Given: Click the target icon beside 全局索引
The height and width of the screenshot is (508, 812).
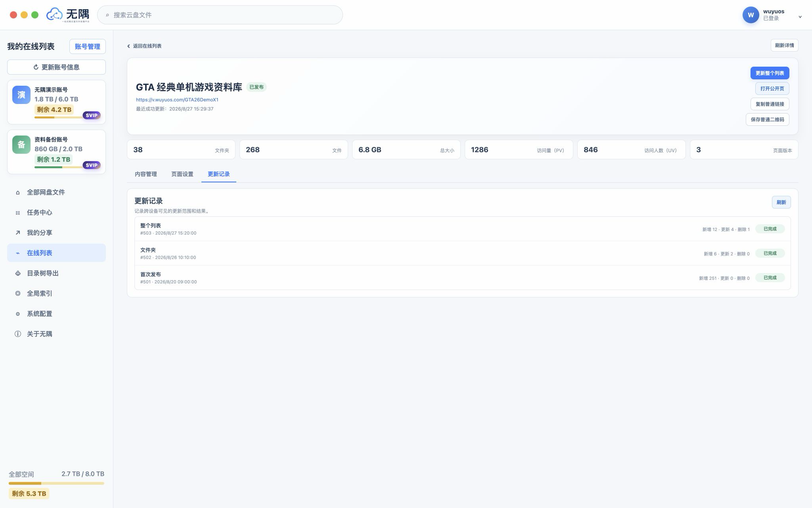Looking at the screenshot, I should (18, 294).
